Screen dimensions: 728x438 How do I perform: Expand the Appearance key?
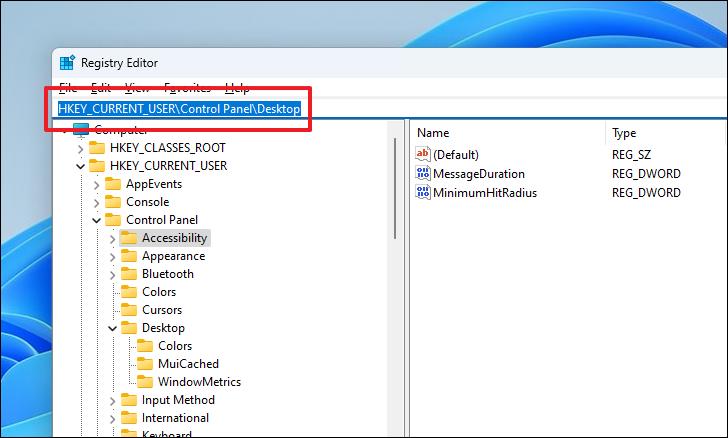(112, 257)
